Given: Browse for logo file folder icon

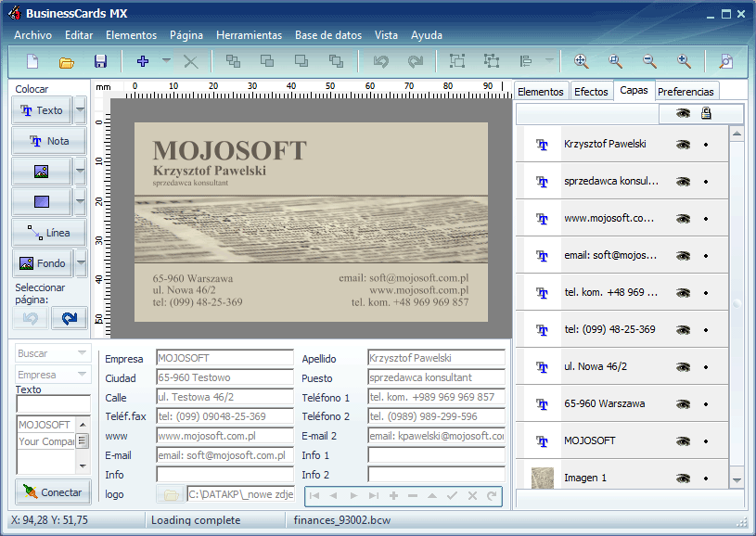Looking at the screenshot, I should [x=171, y=494].
